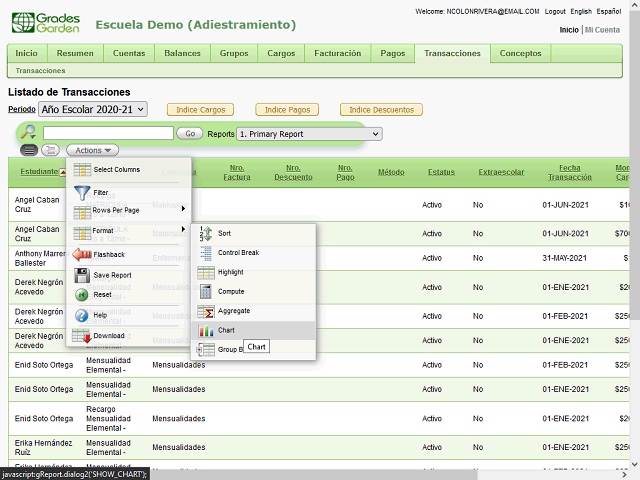Open the Grupos tab

[234, 53]
